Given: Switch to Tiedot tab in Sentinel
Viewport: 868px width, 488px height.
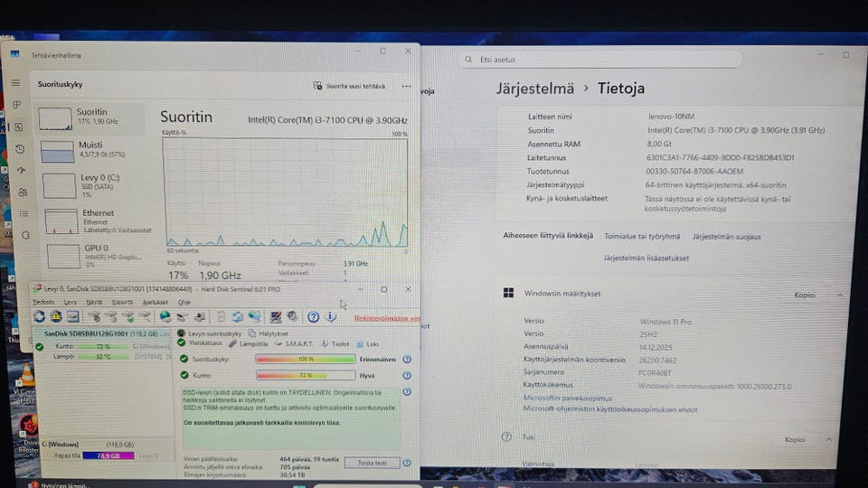Looking at the screenshot, I should click(x=335, y=343).
